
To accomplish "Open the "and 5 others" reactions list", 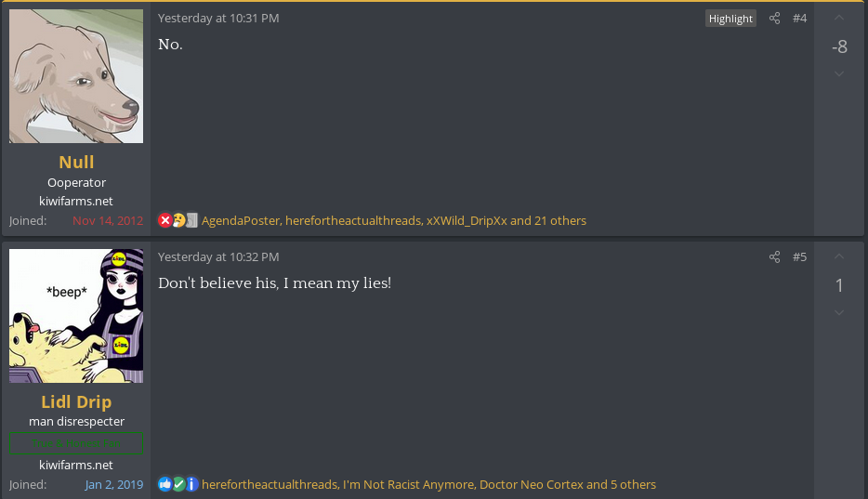I will point(621,484).
